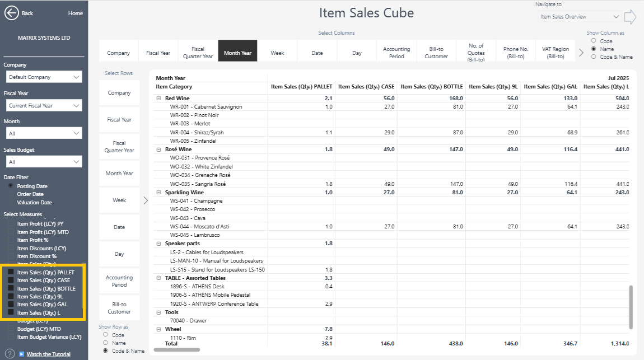Click the Back arrow icon
Screen dimensions: 644x360
pos(12,13)
